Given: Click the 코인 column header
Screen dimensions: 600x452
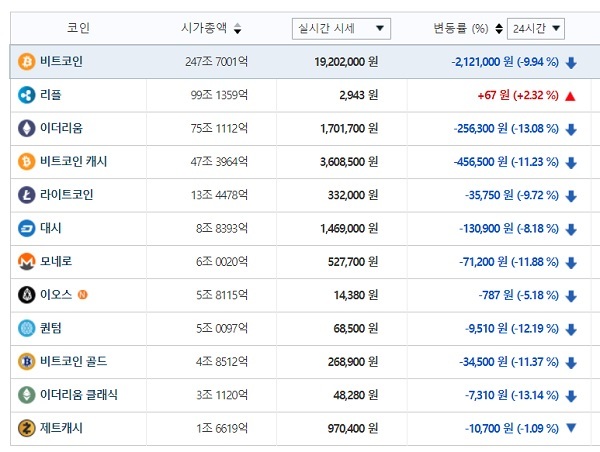Looking at the screenshot, I should (78, 28).
